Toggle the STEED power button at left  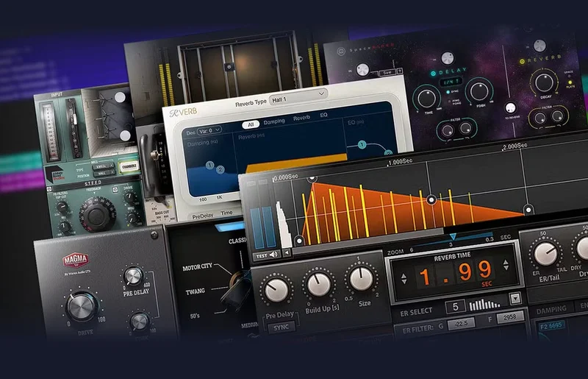tap(49, 190)
